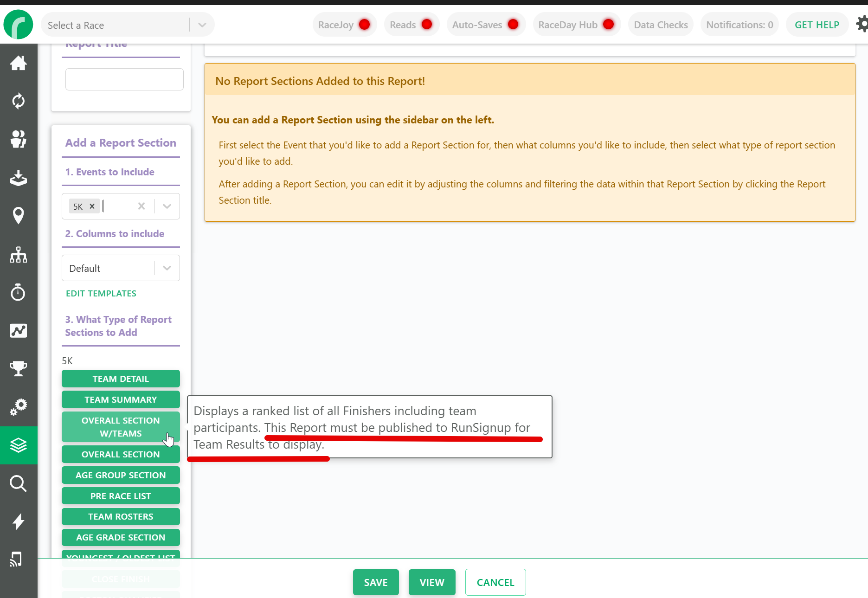Screen dimensions: 868x598
Task: Click the hierarchy sitemap sidebar icon
Action: (x=19, y=254)
